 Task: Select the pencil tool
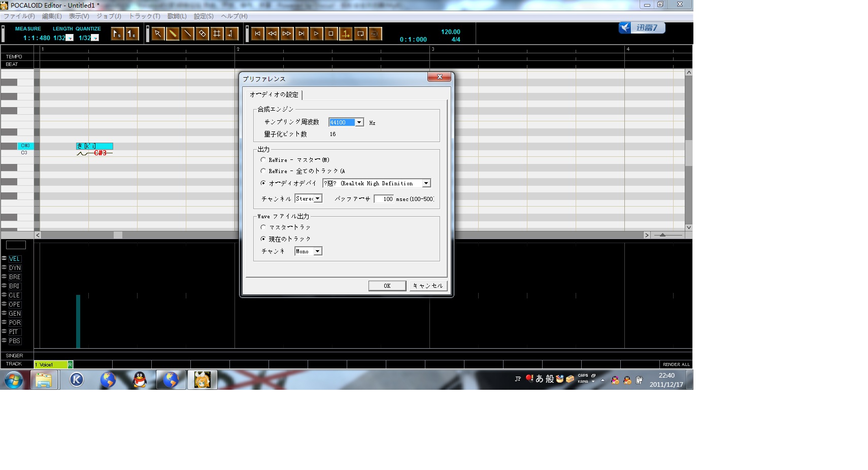173,33
